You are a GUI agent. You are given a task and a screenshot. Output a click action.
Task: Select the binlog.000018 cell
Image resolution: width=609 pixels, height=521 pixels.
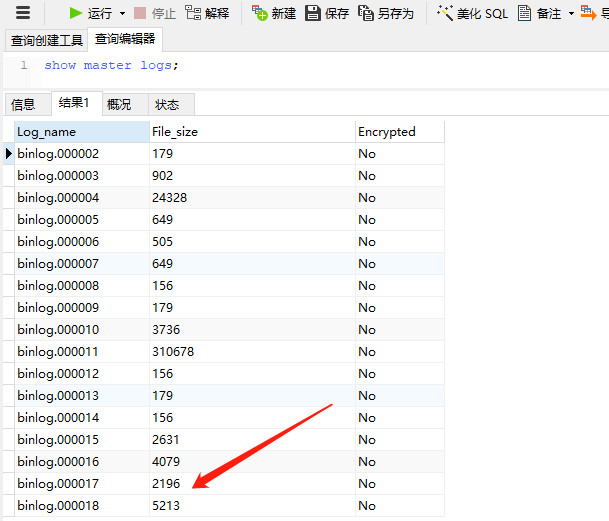(82, 506)
